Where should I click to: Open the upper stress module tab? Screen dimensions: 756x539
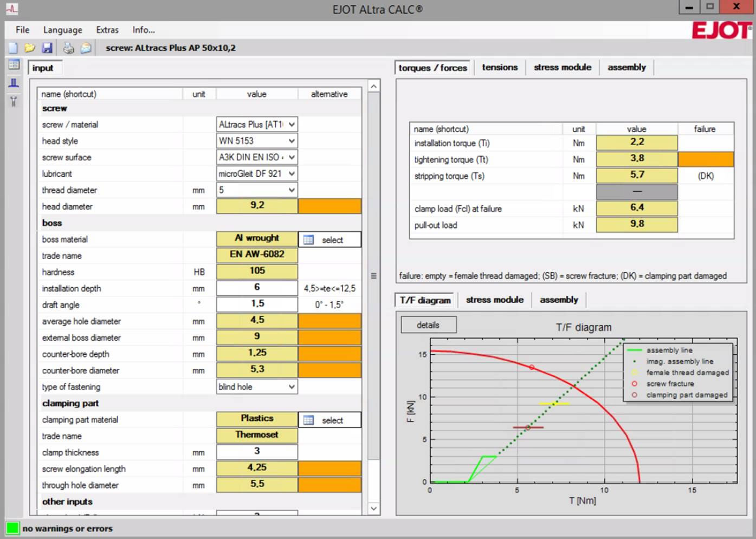(x=563, y=67)
